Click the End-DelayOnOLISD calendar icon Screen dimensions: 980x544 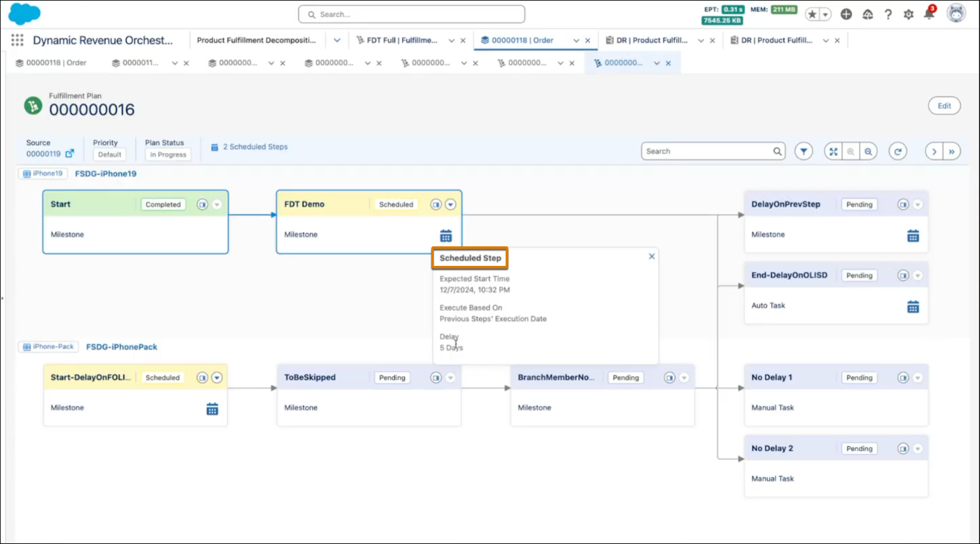[913, 306]
